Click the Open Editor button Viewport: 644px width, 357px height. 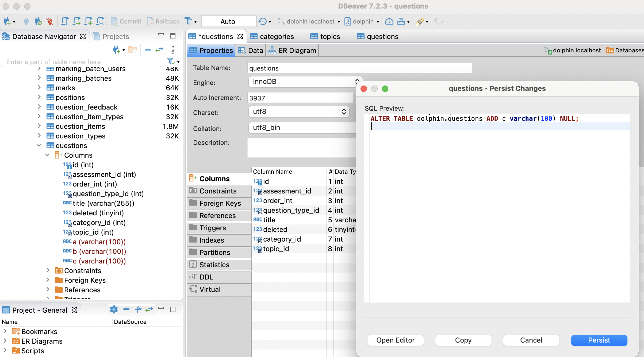tap(395, 340)
